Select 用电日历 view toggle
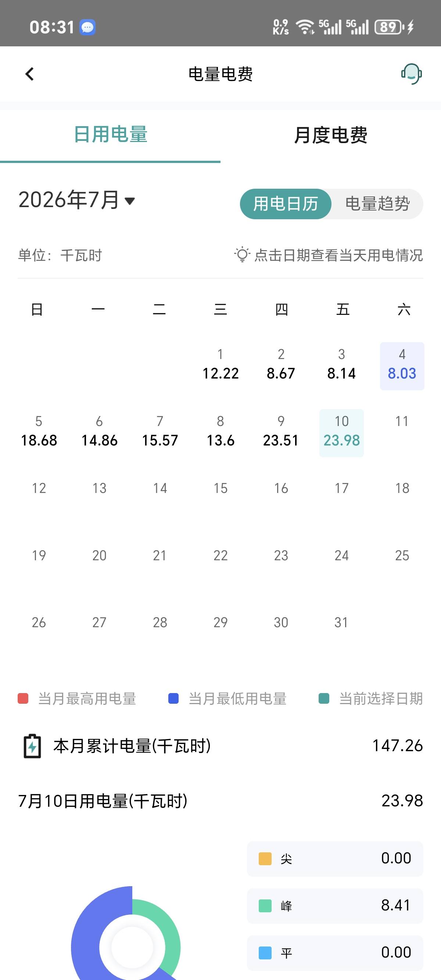441x980 pixels. (x=286, y=204)
